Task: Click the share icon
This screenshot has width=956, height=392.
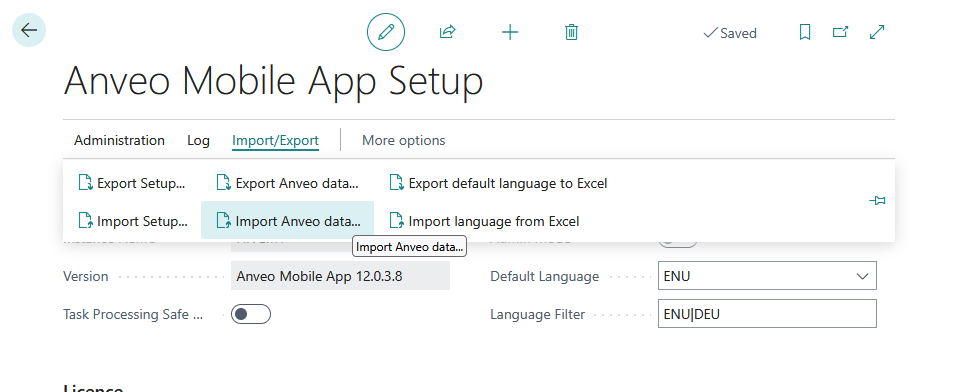Action: coord(448,32)
